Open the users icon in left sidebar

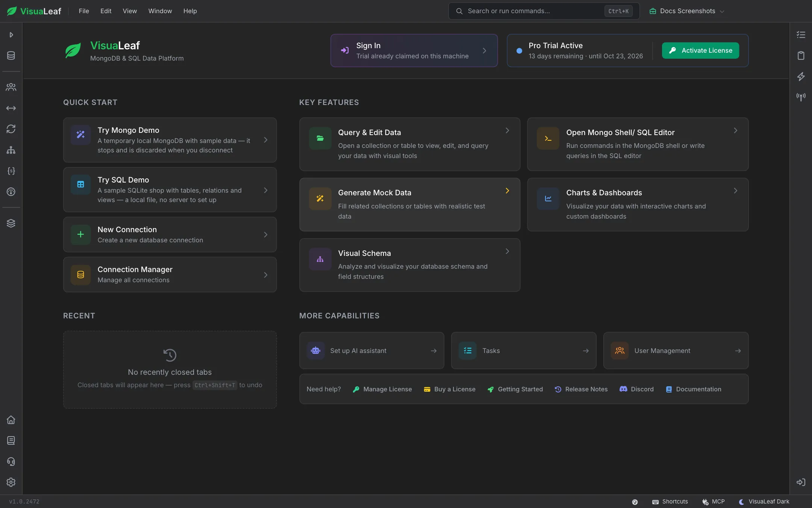click(x=11, y=87)
